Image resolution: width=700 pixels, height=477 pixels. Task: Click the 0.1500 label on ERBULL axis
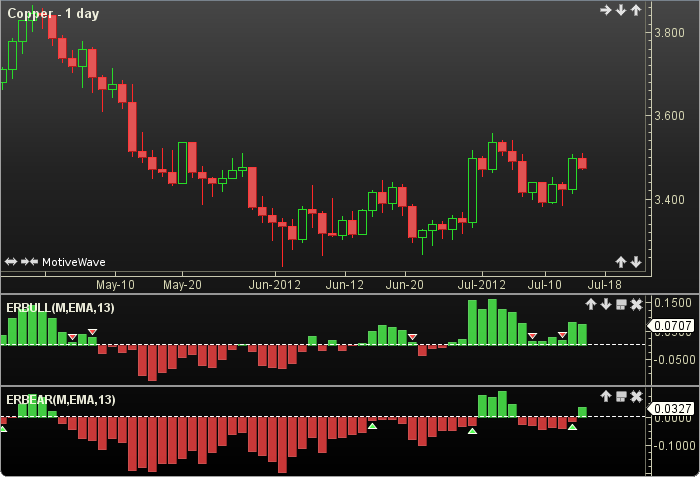tap(673, 303)
